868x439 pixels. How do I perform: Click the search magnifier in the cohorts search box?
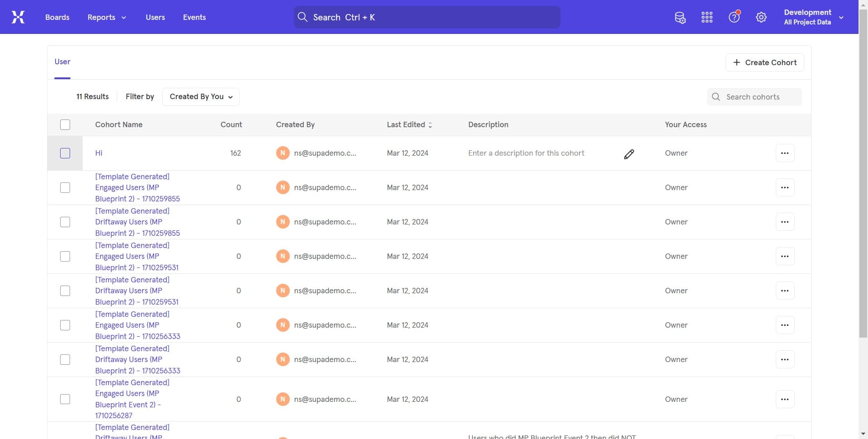[x=716, y=96]
